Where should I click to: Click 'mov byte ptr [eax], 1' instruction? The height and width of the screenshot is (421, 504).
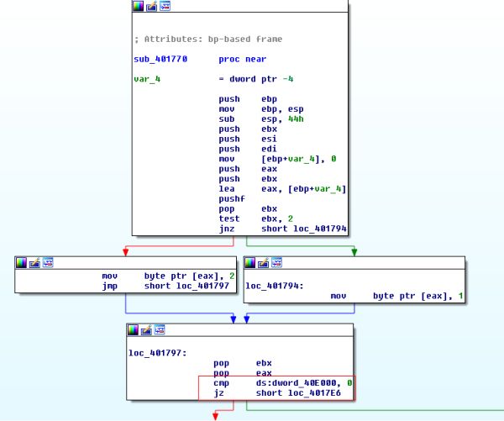pos(397,296)
